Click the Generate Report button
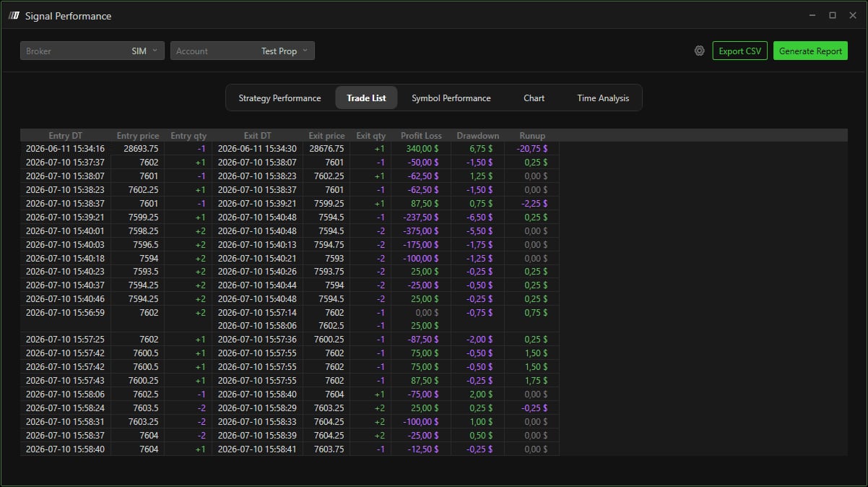 coord(810,51)
